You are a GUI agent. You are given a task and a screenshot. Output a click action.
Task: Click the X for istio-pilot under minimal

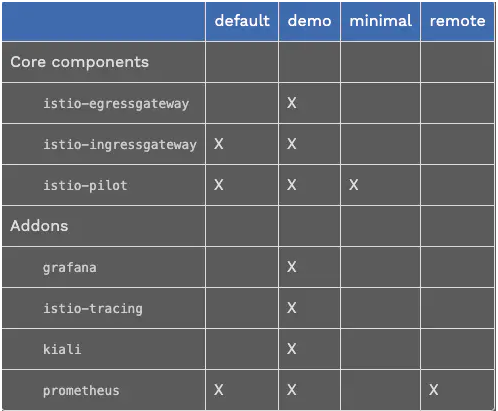coord(354,185)
